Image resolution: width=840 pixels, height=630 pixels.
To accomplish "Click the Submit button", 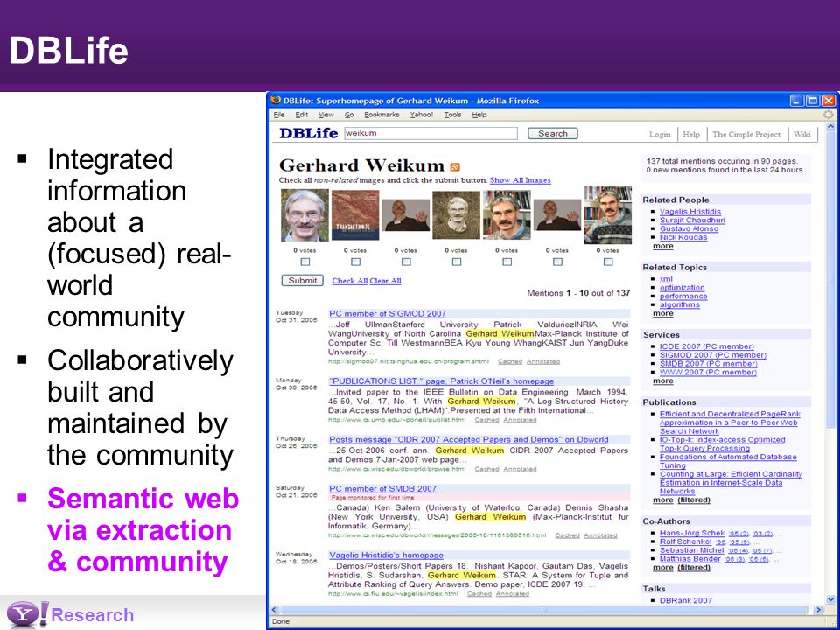I will tap(302, 281).
